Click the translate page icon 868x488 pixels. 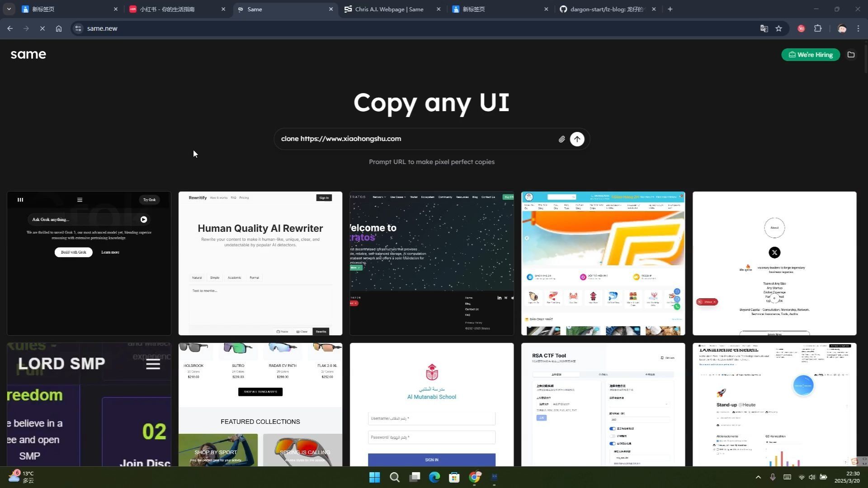coord(764,28)
